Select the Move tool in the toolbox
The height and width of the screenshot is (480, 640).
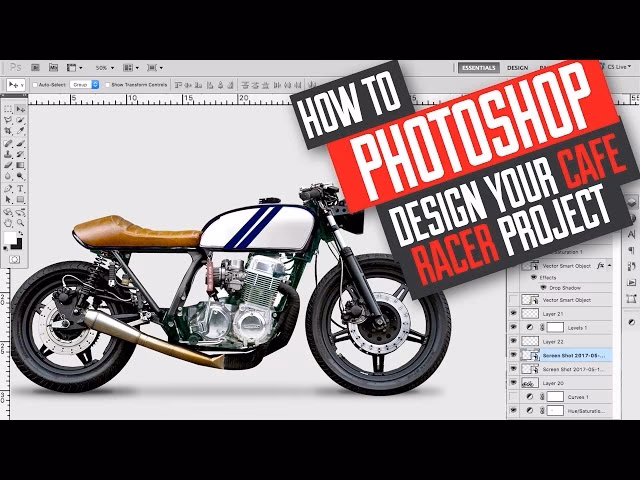[20, 109]
